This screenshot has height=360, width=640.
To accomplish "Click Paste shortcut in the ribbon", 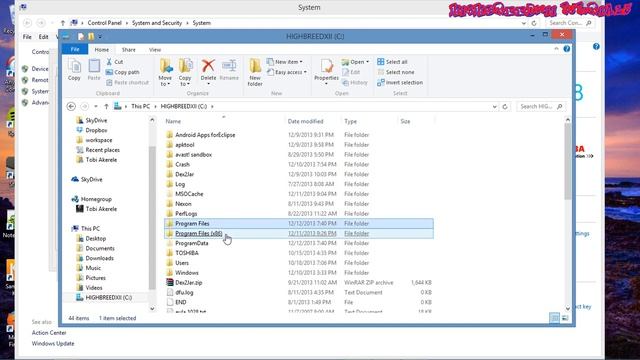I will point(127,82).
